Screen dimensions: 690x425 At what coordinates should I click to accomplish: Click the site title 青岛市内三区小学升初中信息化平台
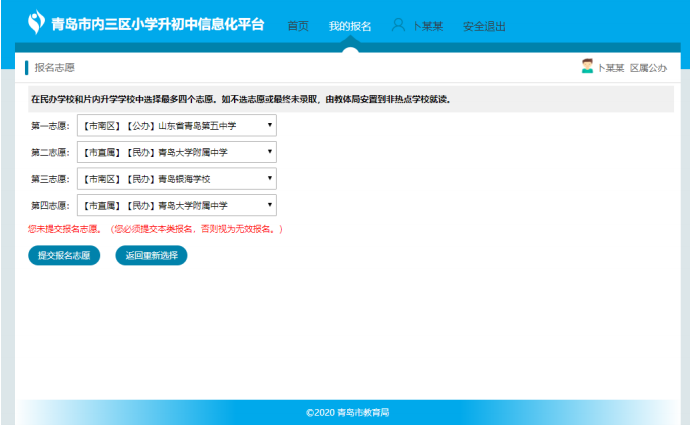tap(158, 24)
